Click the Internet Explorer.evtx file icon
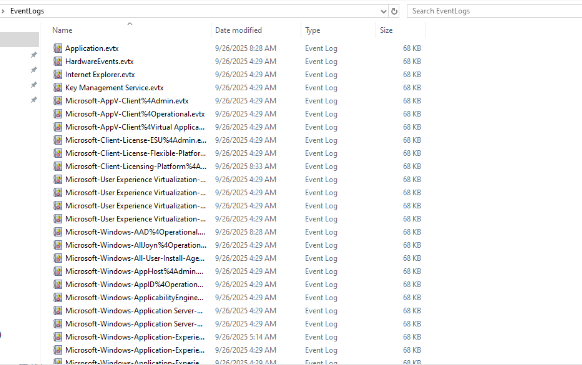Image resolution: width=582 pixels, height=365 pixels. tap(58, 74)
